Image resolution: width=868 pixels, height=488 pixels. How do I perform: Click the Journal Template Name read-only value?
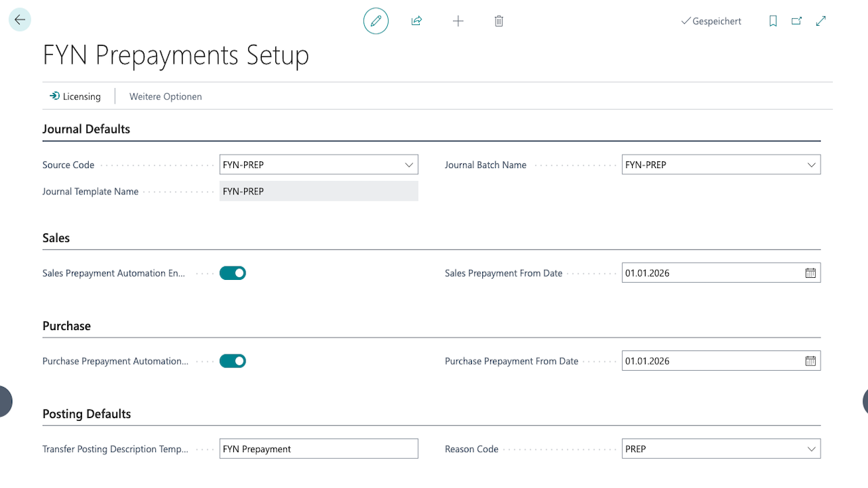[319, 191]
